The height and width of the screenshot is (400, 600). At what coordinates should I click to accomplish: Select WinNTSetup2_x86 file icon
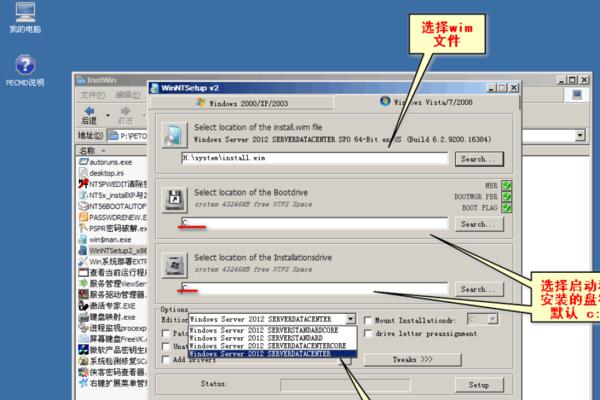coord(83,251)
